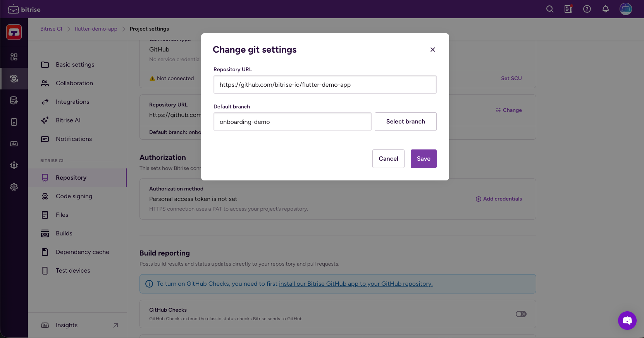Click the Not connected warning icon
Image resolution: width=644 pixels, height=338 pixels.
152,79
